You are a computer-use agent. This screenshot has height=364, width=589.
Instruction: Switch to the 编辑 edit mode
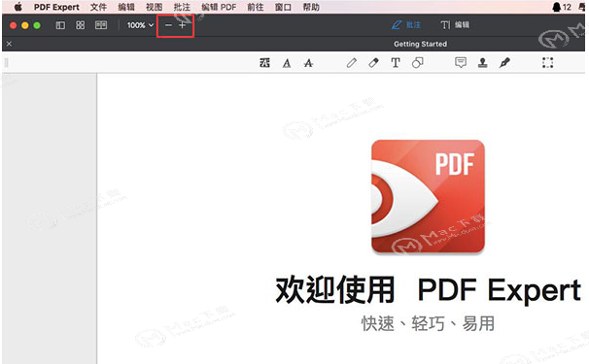[455, 25]
